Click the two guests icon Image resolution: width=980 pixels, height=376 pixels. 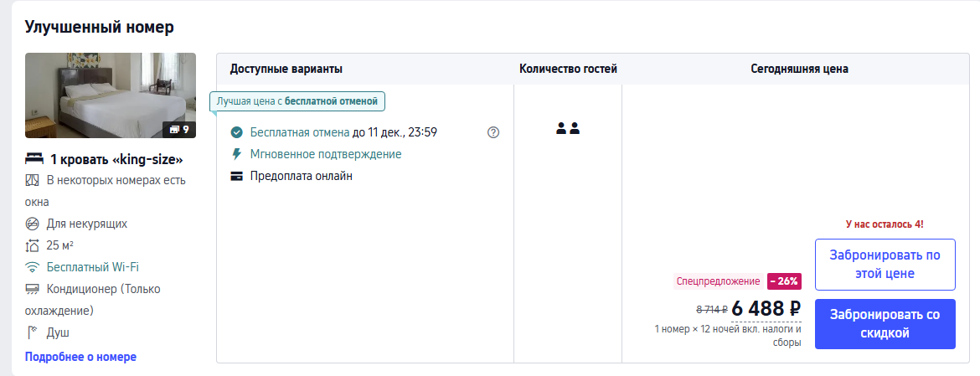pyautogui.click(x=568, y=129)
